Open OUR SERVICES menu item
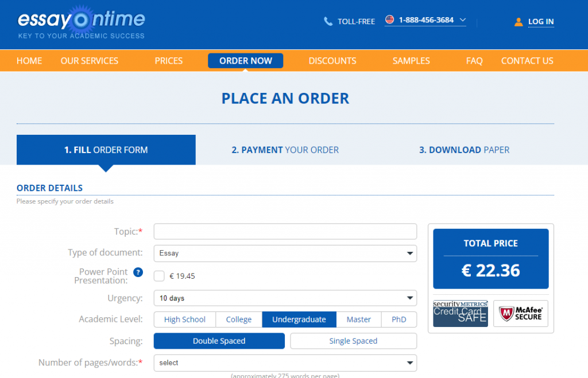This screenshot has width=588, height=378. pyautogui.click(x=90, y=61)
